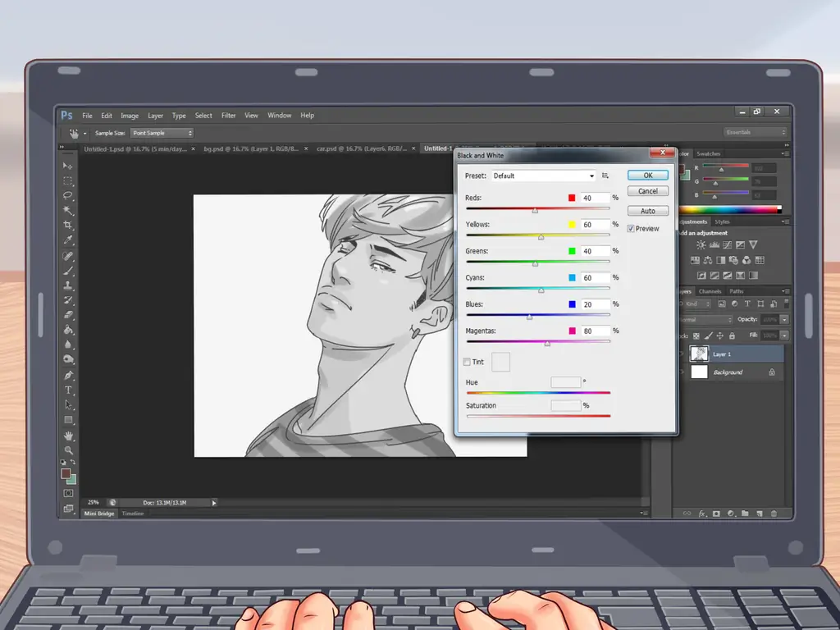Viewport: 840px width, 630px height.
Task: Open preset options icon beside Preset dropdown
Action: (x=605, y=176)
